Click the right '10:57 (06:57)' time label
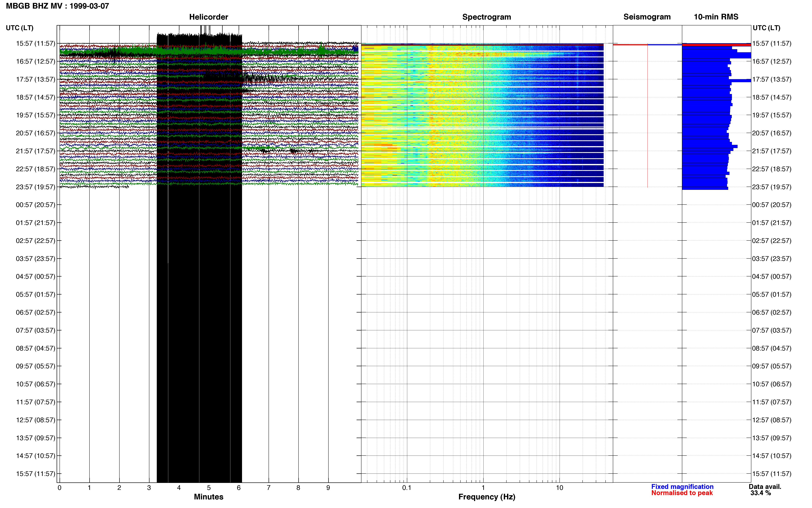Screen dimensions: 812x508 click(x=771, y=384)
